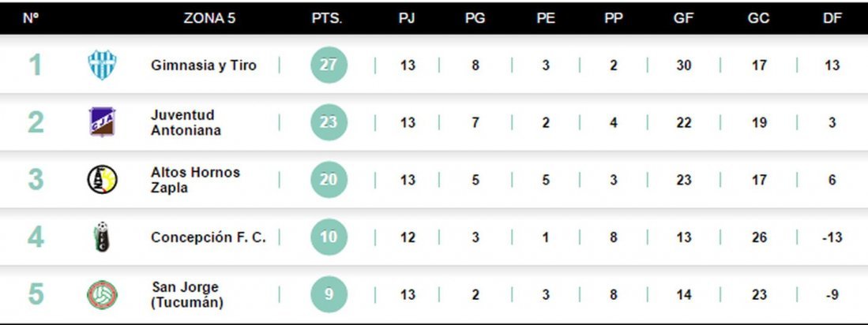Open the Gimnasia y Tiro team name

[204, 65]
